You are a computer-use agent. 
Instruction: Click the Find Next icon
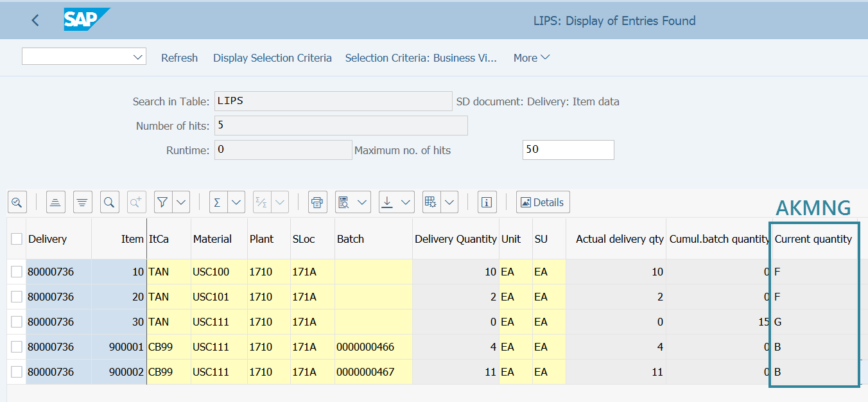click(136, 202)
